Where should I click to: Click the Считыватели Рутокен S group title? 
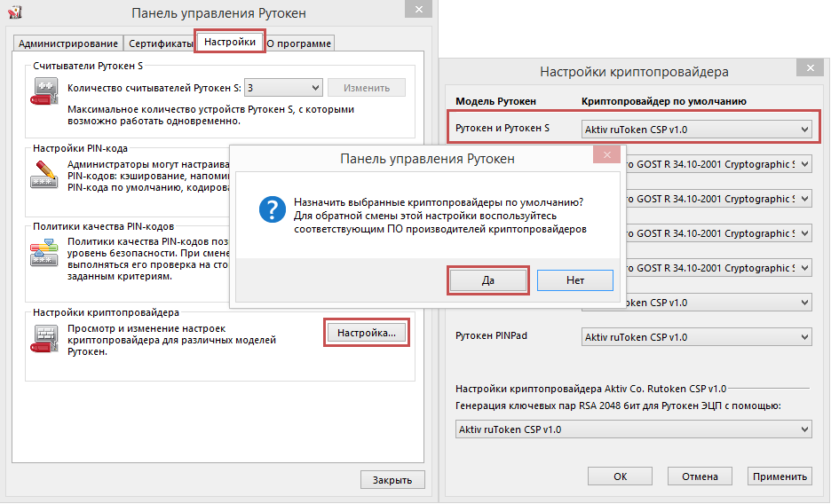(x=88, y=66)
